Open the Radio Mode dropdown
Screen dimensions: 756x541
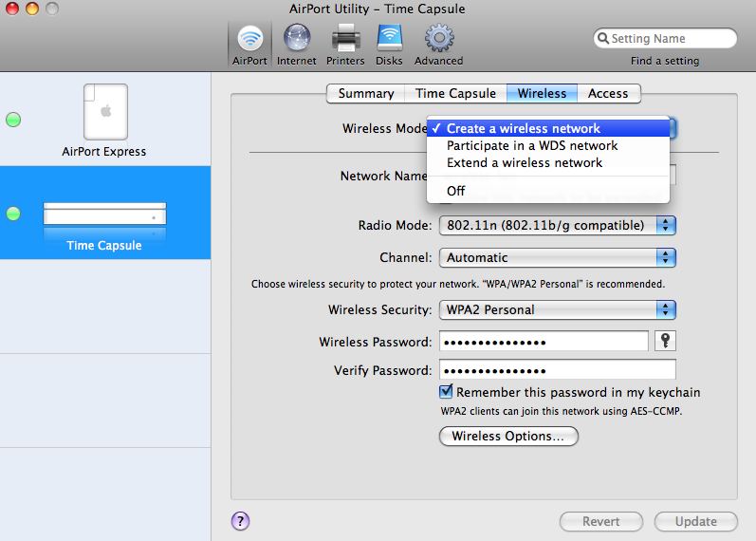(x=558, y=225)
